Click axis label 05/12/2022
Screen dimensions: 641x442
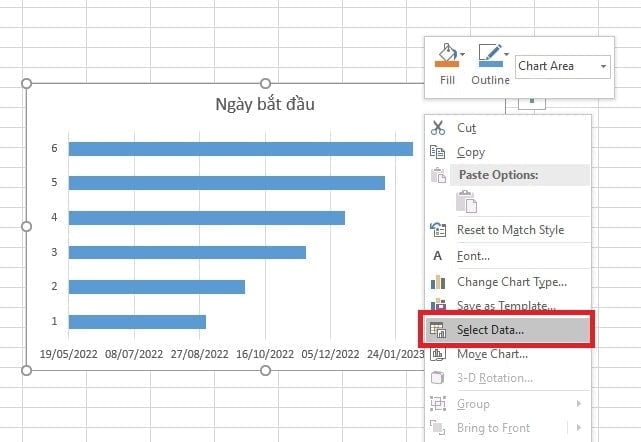coord(330,354)
